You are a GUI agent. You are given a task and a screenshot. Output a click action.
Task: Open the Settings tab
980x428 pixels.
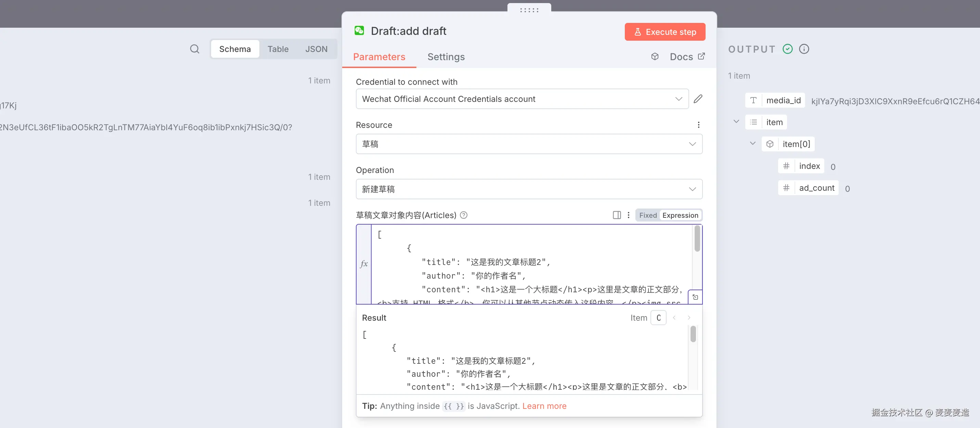point(446,57)
